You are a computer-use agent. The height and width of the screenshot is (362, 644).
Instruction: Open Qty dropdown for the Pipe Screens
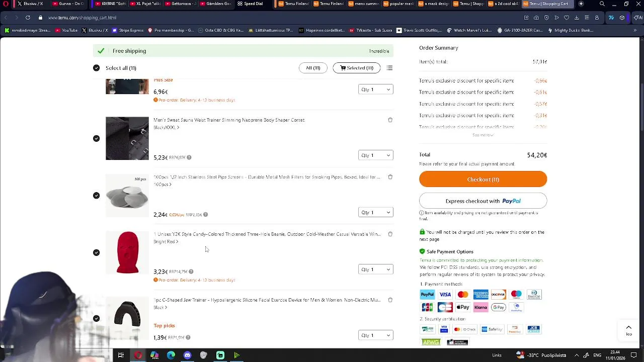tap(375, 212)
